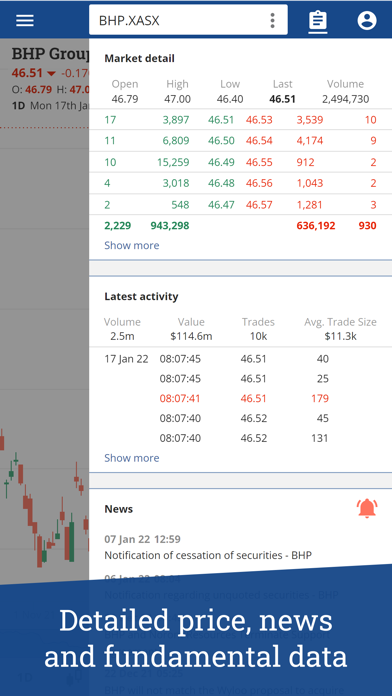The height and width of the screenshot is (696, 392).
Task: Click the Market detail heading
Action: click(139, 59)
